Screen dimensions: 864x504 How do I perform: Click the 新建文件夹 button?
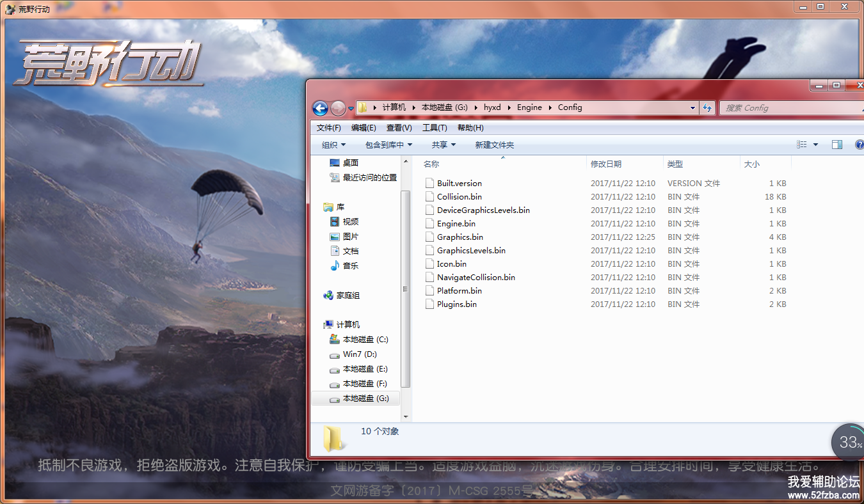494,145
